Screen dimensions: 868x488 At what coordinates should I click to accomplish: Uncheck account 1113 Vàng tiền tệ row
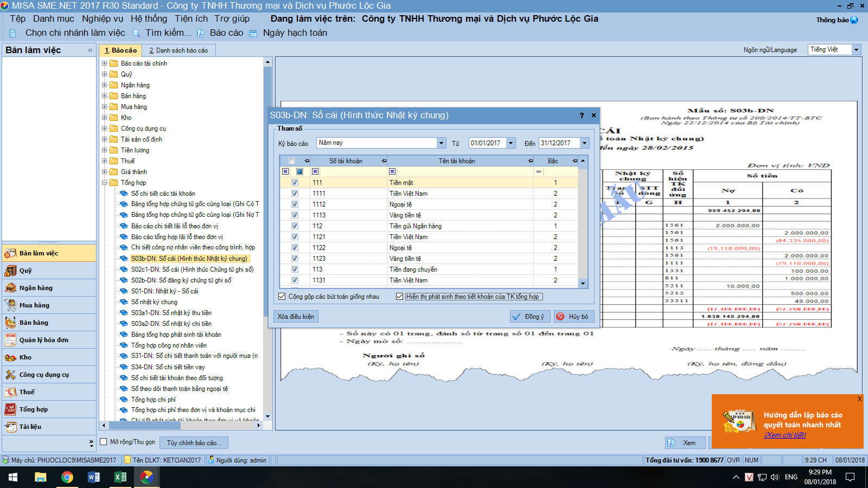click(295, 215)
